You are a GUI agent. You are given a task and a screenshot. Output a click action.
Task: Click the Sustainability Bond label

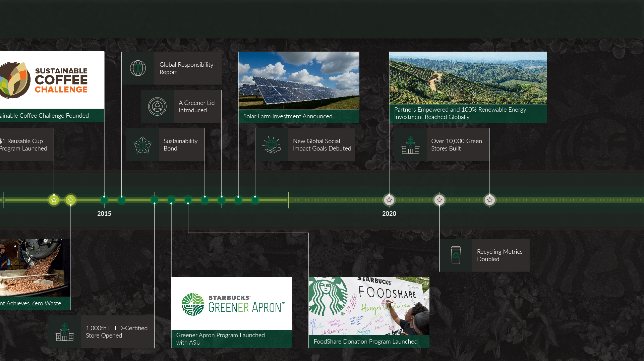[x=180, y=145]
